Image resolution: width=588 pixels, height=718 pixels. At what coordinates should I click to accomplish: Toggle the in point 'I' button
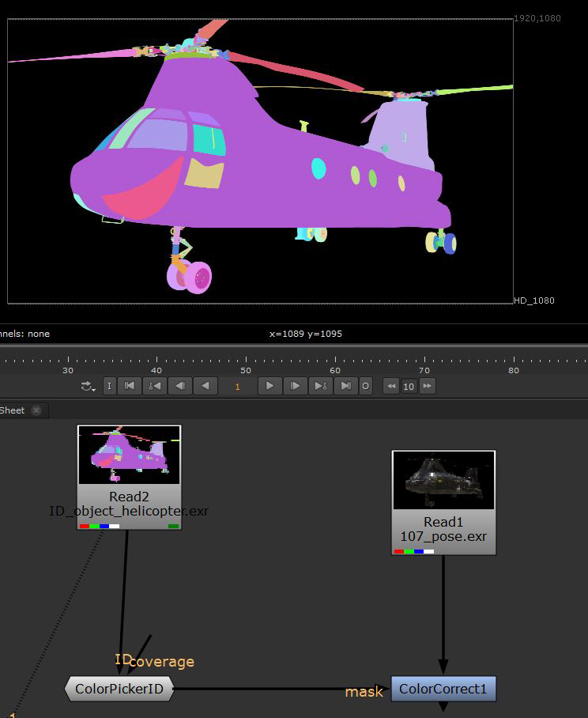coord(109,386)
